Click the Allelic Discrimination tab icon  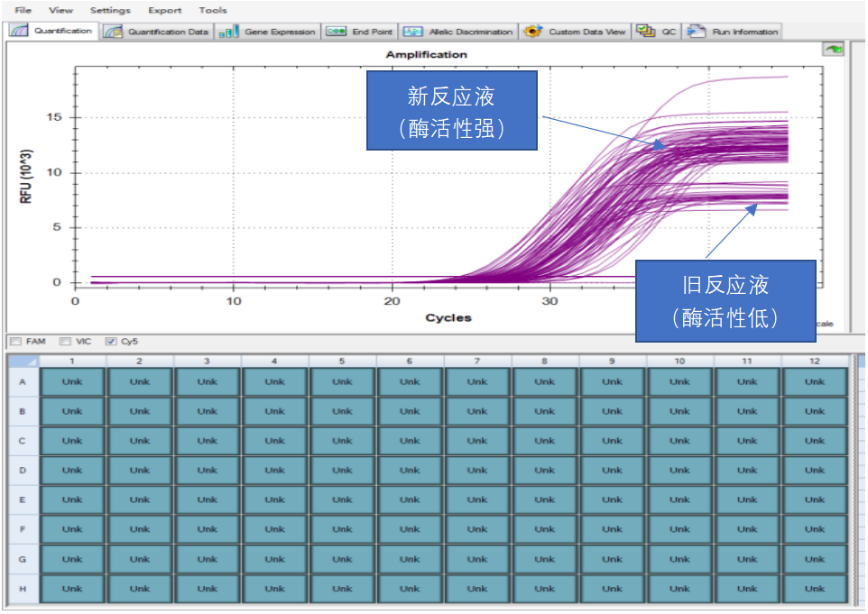pyautogui.click(x=413, y=31)
